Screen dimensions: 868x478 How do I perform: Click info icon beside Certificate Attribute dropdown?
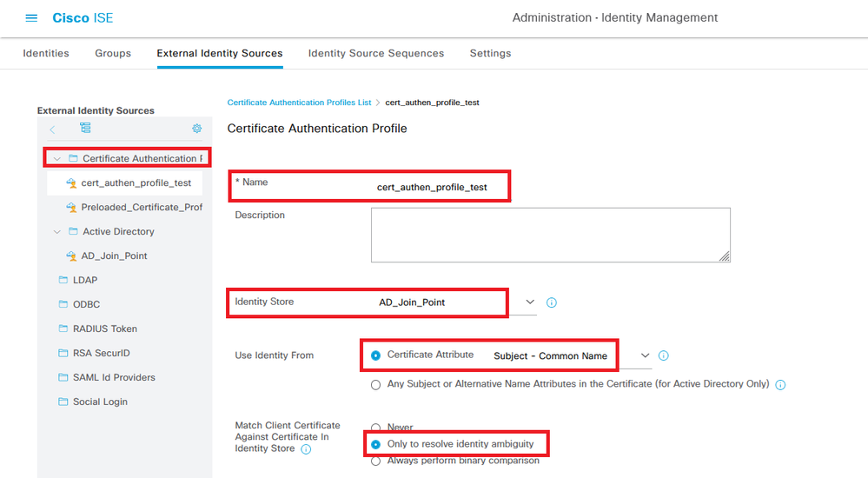coord(663,355)
